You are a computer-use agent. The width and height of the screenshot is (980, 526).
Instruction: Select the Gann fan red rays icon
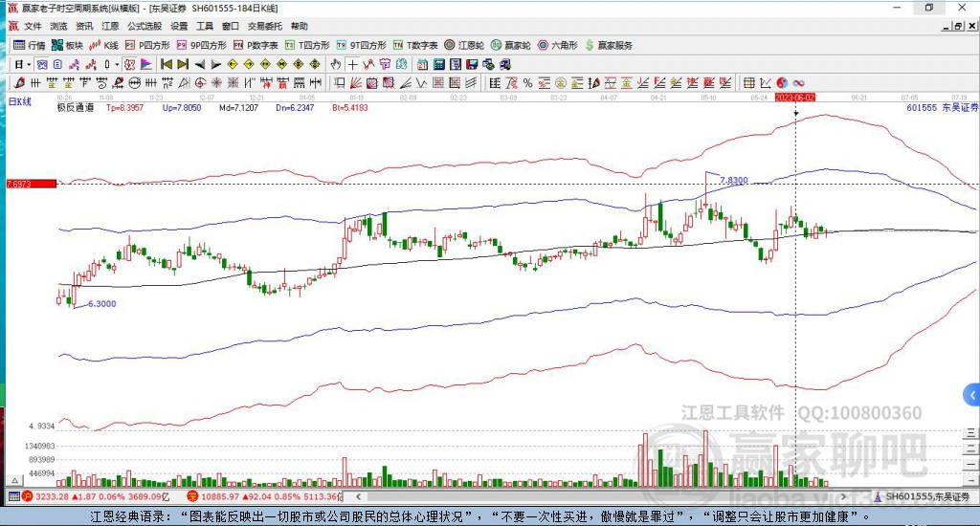356,82
